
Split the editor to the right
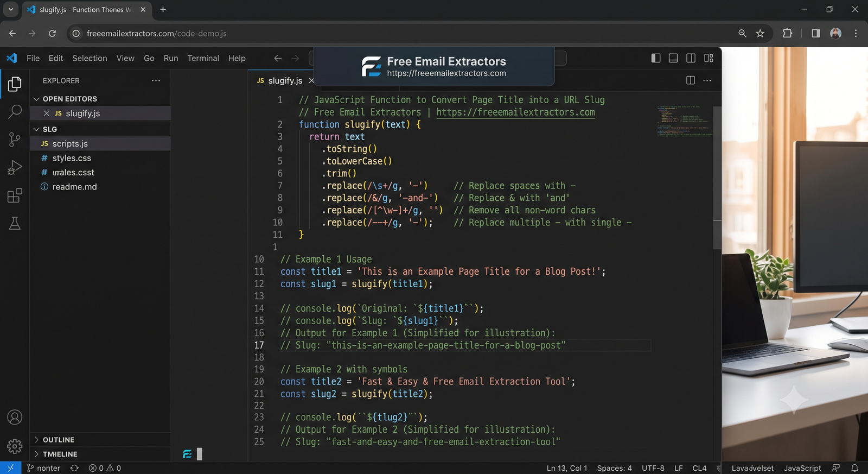click(x=691, y=80)
